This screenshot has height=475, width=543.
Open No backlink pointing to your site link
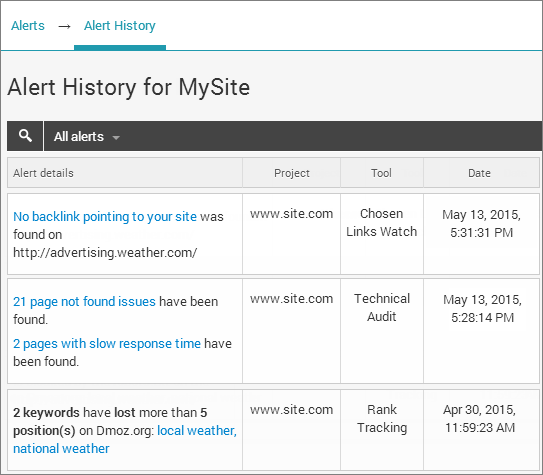point(105,216)
